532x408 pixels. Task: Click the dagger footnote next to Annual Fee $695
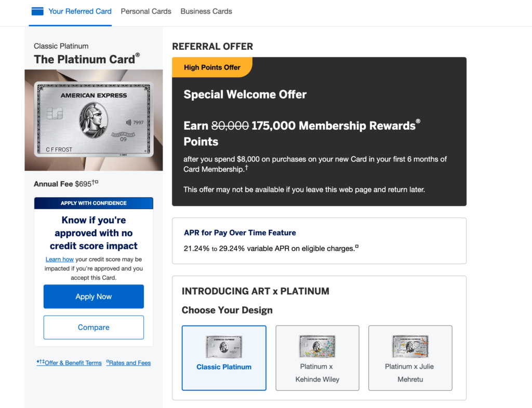click(x=94, y=181)
